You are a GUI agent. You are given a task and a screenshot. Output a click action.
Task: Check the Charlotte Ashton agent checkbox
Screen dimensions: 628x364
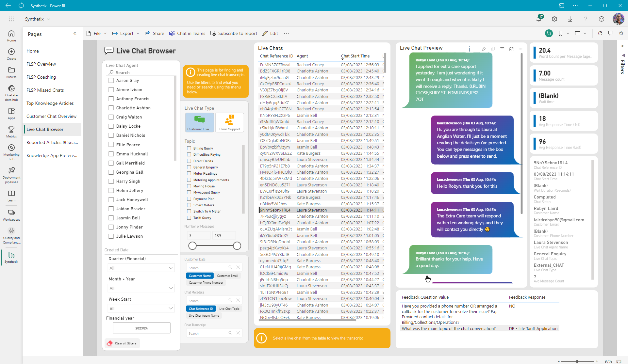pos(111,108)
